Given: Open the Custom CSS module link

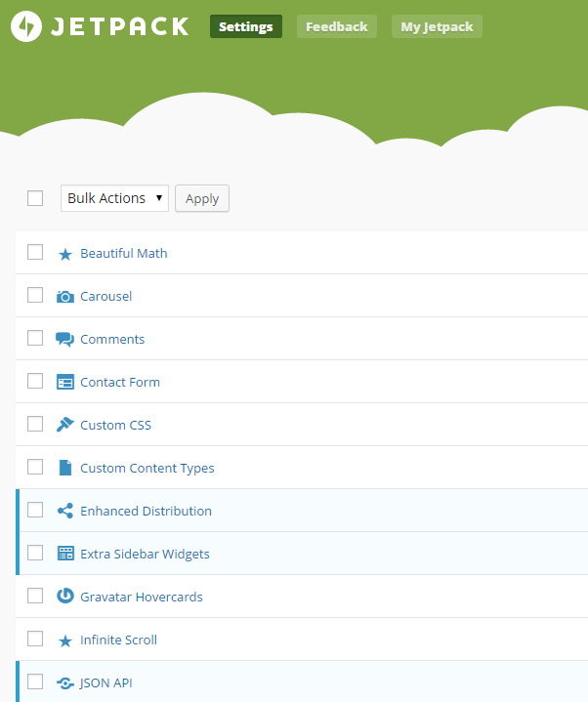Looking at the screenshot, I should (x=115, y=426).
